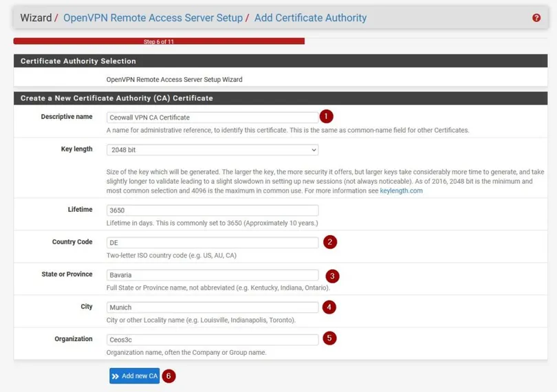Select Add Certificate Authority breadcrumb
The width and height of the screenshot is (557, 392).
click(310, 18)
